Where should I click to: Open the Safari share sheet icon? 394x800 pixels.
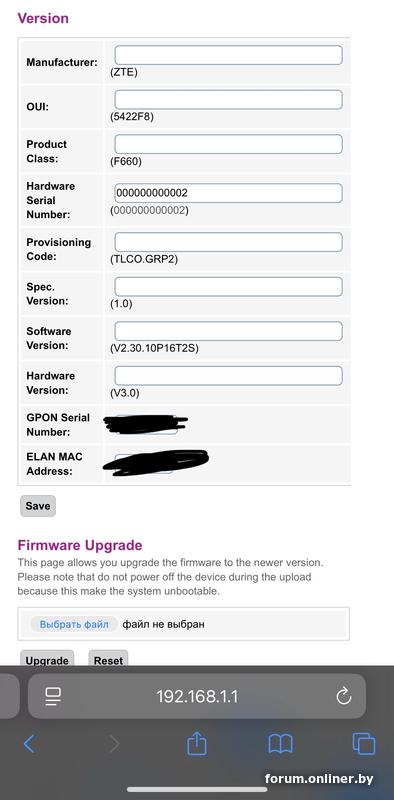click(x=196, y=743)
